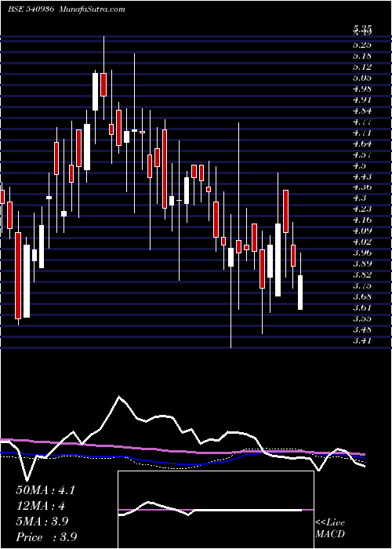The height and width of the screenshot is (549, 392).
Task: Select the 3.96 price axis label
Action: coord(362,253)
